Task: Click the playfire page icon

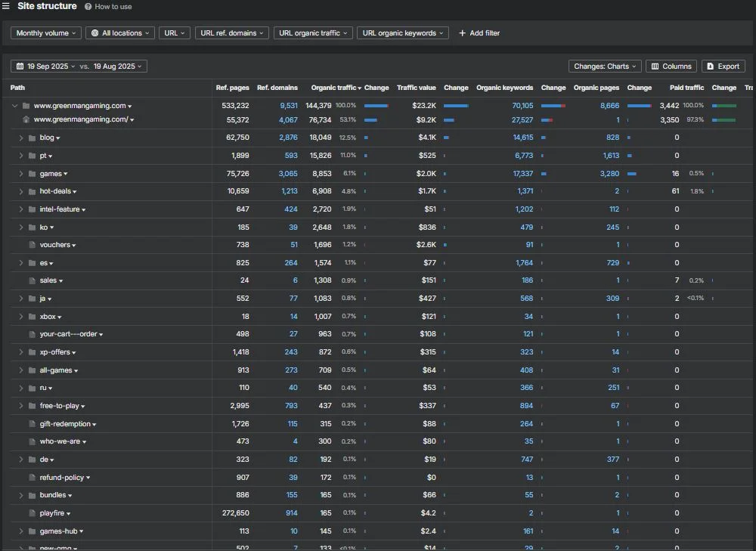Action: click(x=33, y=513)
